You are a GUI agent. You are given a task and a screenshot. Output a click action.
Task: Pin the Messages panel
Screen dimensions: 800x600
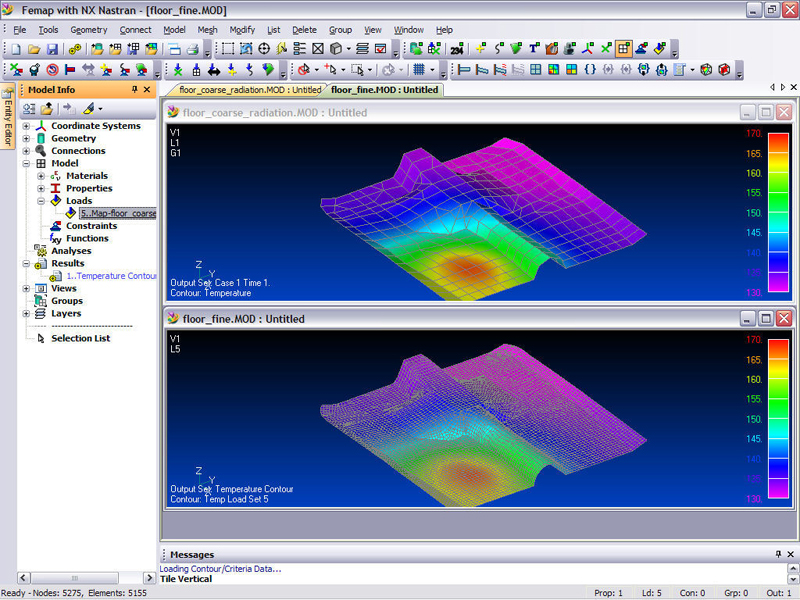[778, 554]
